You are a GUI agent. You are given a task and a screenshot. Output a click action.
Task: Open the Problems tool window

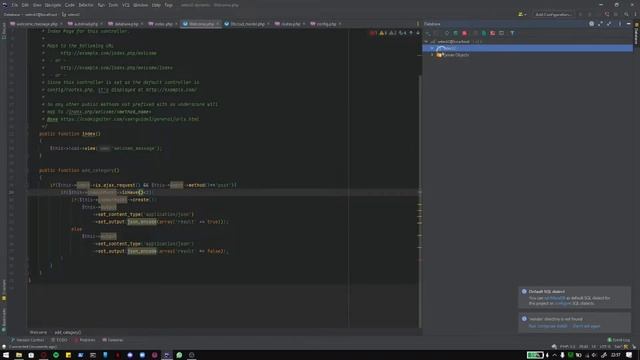coord(85,340)
